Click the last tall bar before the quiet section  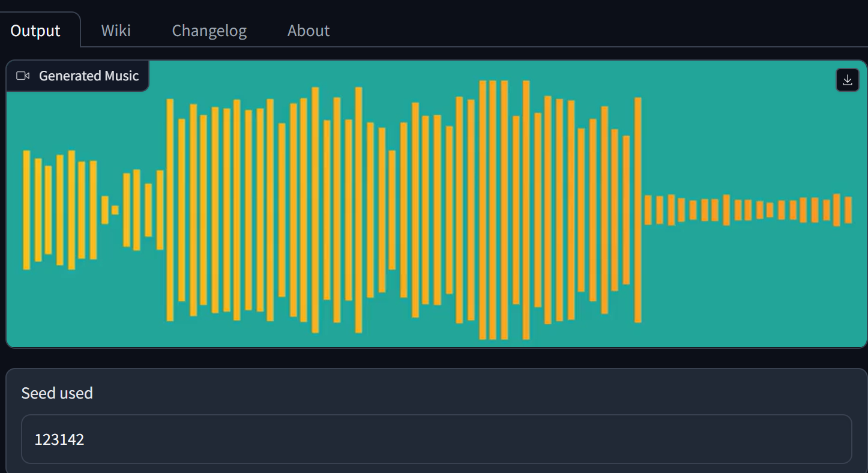click(x=638, y=210)
